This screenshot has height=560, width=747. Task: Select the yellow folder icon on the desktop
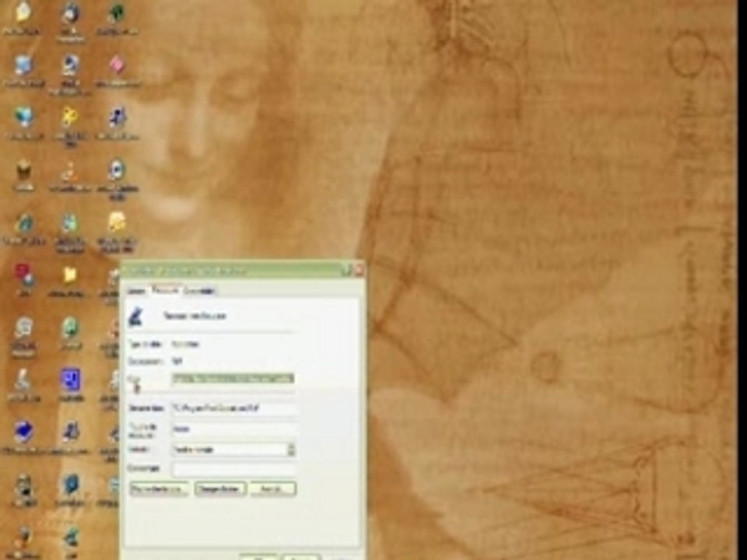(70, 275)
